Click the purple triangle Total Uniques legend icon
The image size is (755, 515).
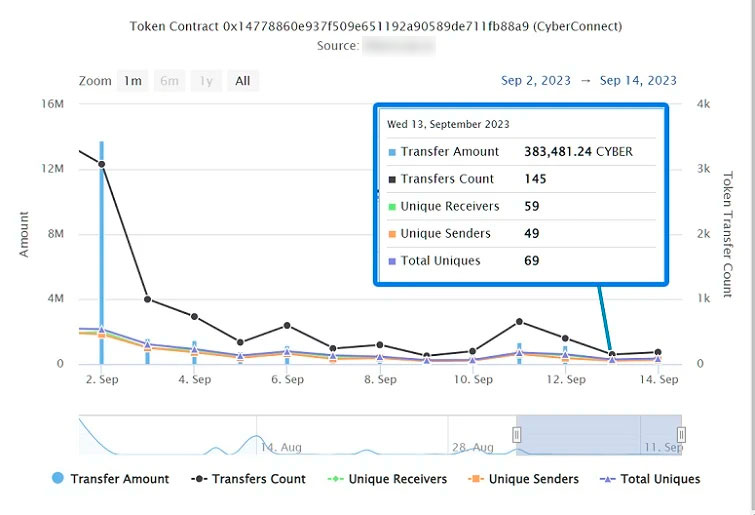coord(606,479)
